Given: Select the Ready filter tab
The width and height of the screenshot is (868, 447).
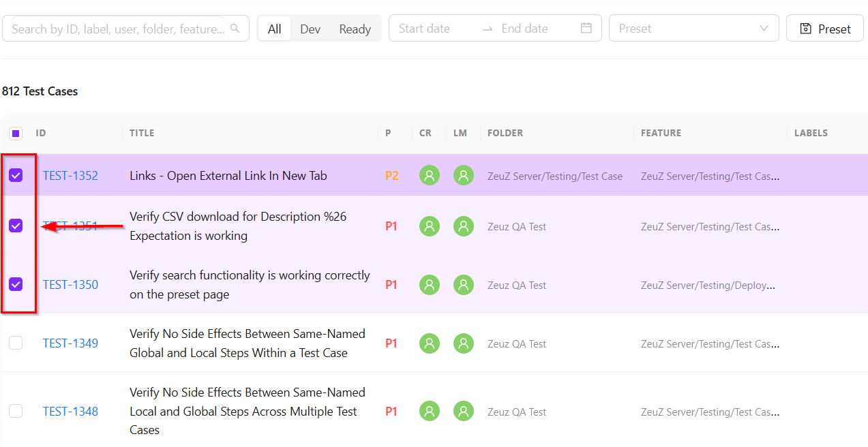Looking at the screenshot, I should click(355, 29).
